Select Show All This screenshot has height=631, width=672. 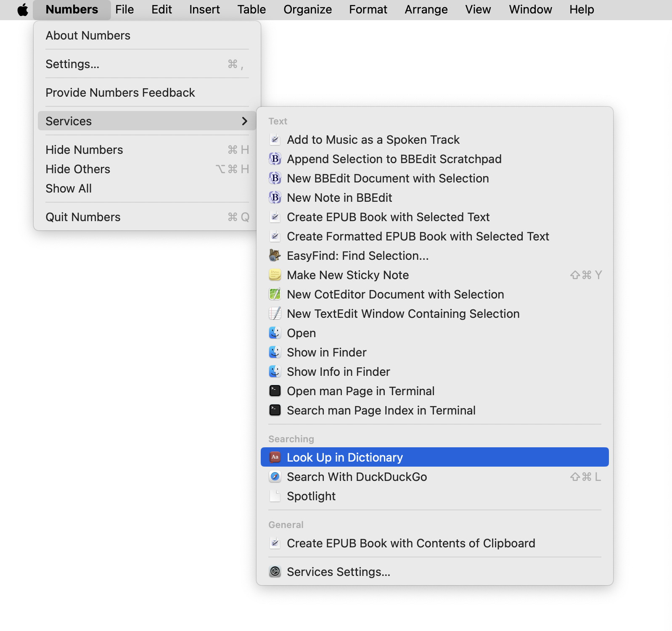click(x=147, y=188)
